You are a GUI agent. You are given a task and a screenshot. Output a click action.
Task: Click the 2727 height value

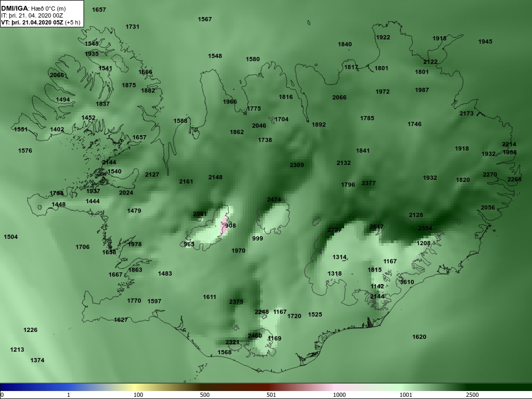pos(335,230)
